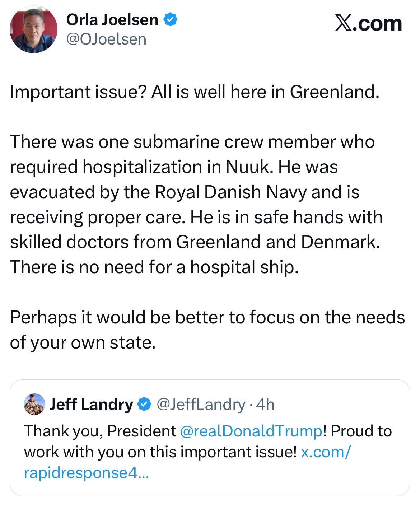Image resolution: width=420 pixels, height=509 pixels.
Task: Open Orla Joelsen's profile picture
Action: (33, 29)
